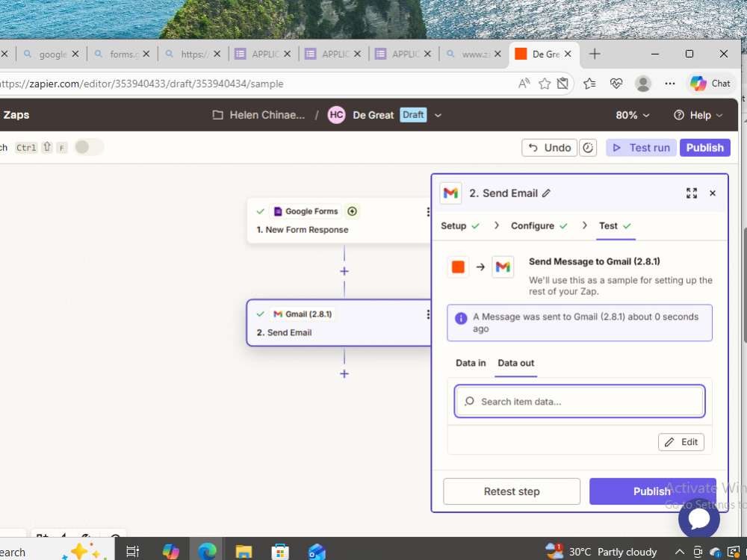Click the Read aloud icon in address bar

pos(524,84)
